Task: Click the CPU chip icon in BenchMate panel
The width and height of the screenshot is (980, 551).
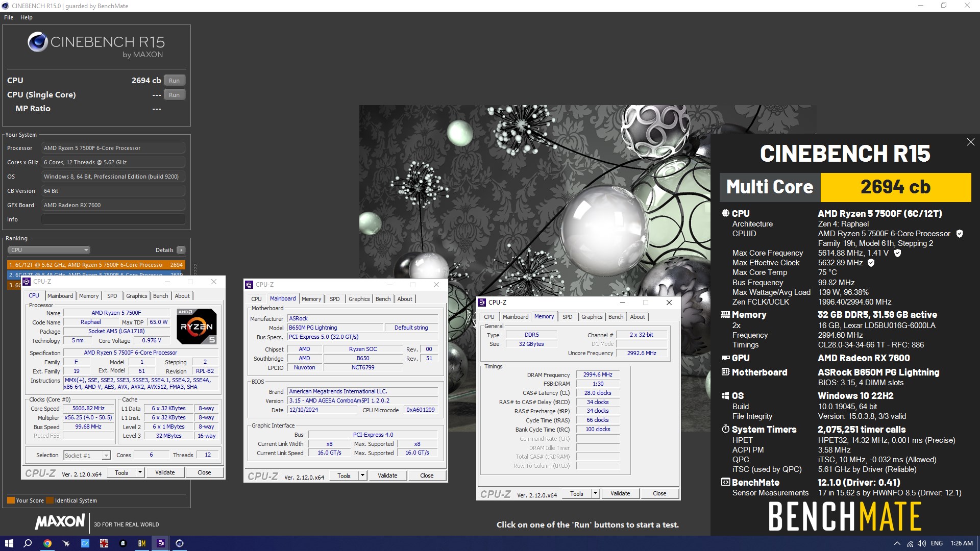Action: [x=725, y=213]
